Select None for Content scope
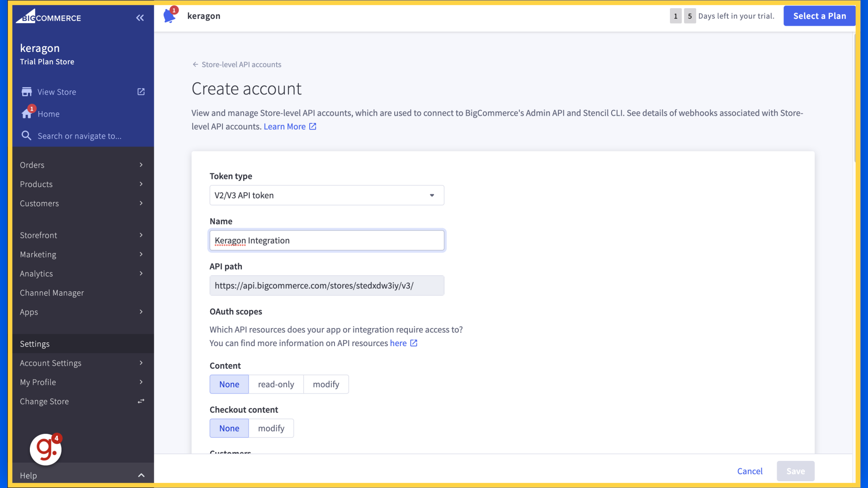Image resolution: width=868 pixels, height=488 pixels. tap(229, 384)
